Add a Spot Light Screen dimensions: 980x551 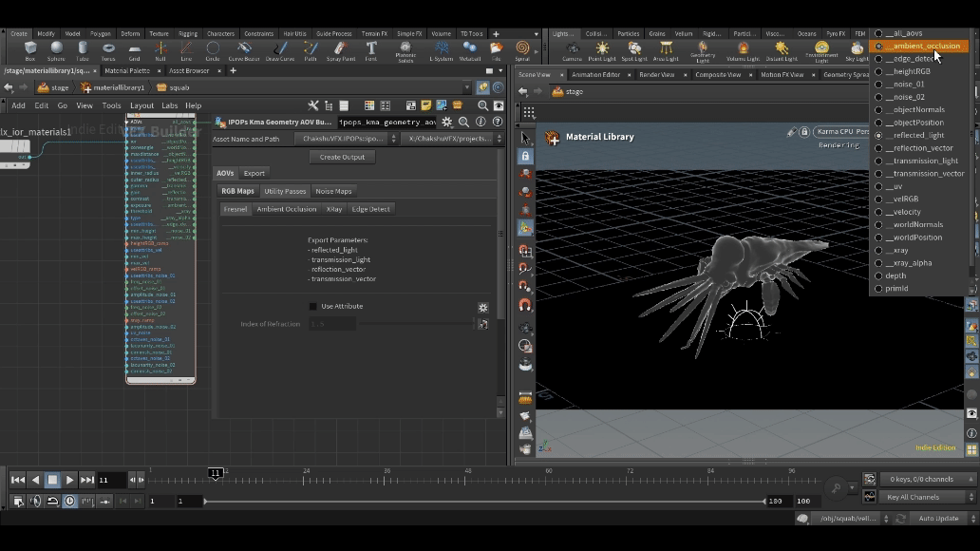coord(633,51)
